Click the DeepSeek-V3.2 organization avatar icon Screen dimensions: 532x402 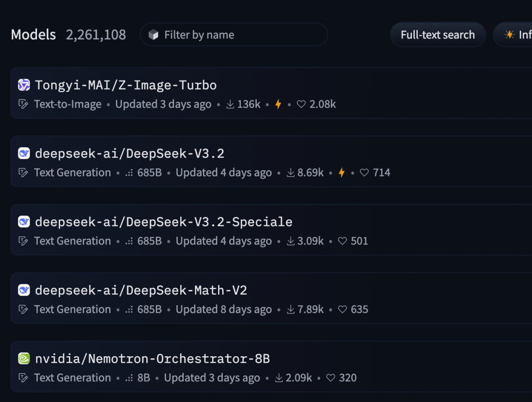click(x=24, y=154)
